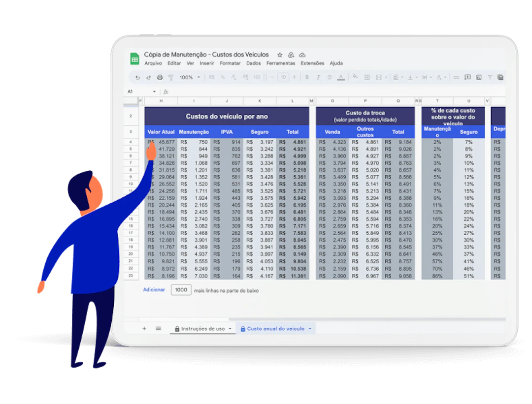
Task: Open the Ferramentas menu
Action: click(281, 63)
